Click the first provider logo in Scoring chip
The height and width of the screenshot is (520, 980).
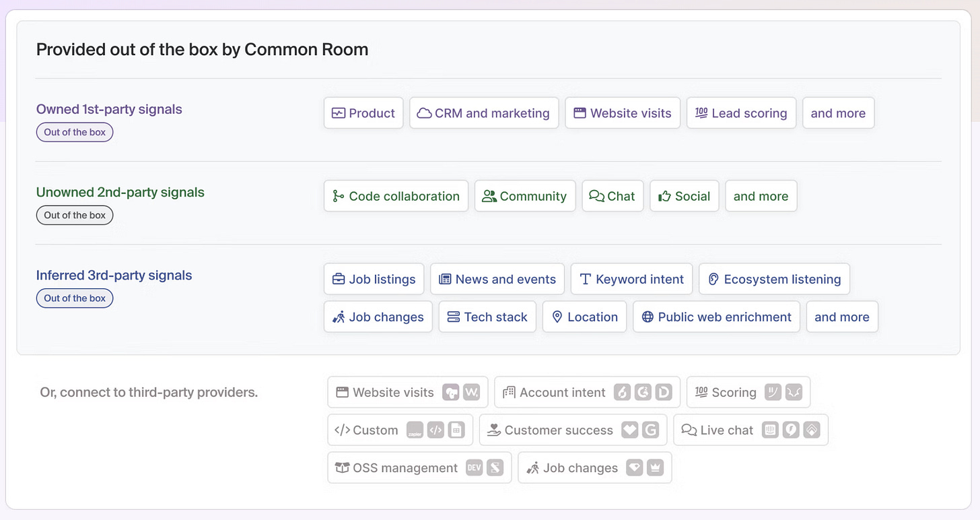[773, 392]
